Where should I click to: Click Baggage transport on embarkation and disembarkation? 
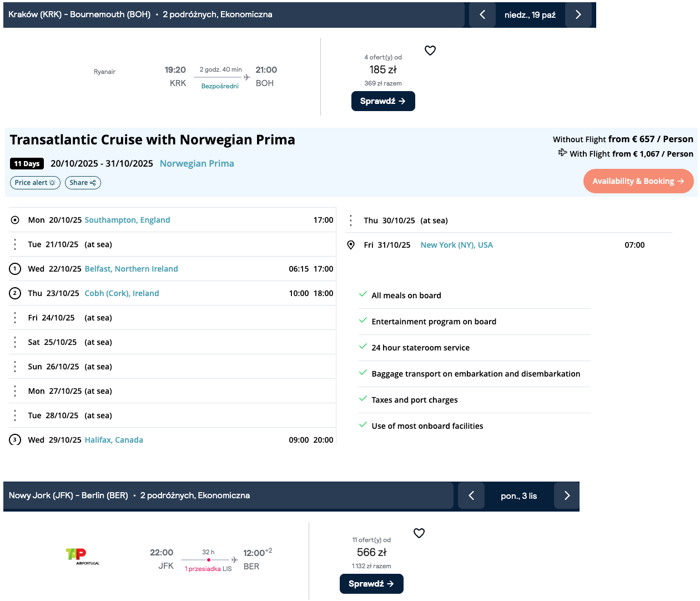[x=476, y=374]
